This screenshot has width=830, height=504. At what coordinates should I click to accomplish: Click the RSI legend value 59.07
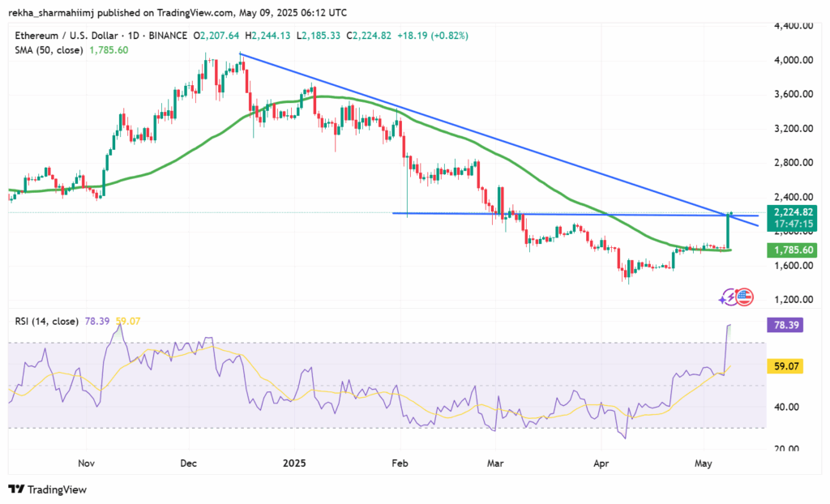click(127, 322)
